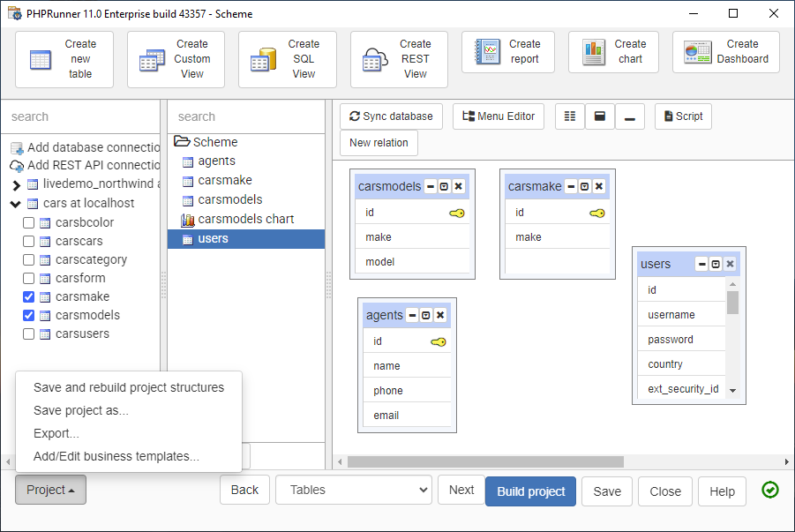This screenshot has width=795, height=532.
Task: Collapse the cars at localhost node
Action: click(16, 204)
